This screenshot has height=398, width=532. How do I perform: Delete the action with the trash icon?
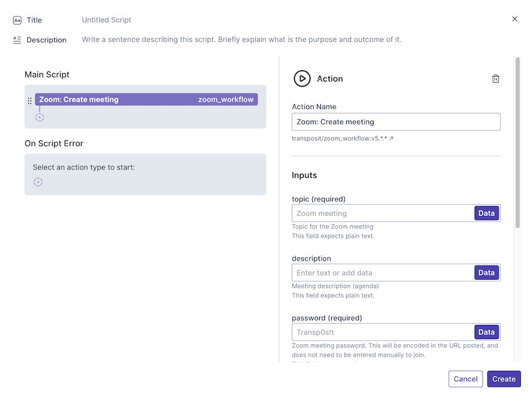point(496,79)
